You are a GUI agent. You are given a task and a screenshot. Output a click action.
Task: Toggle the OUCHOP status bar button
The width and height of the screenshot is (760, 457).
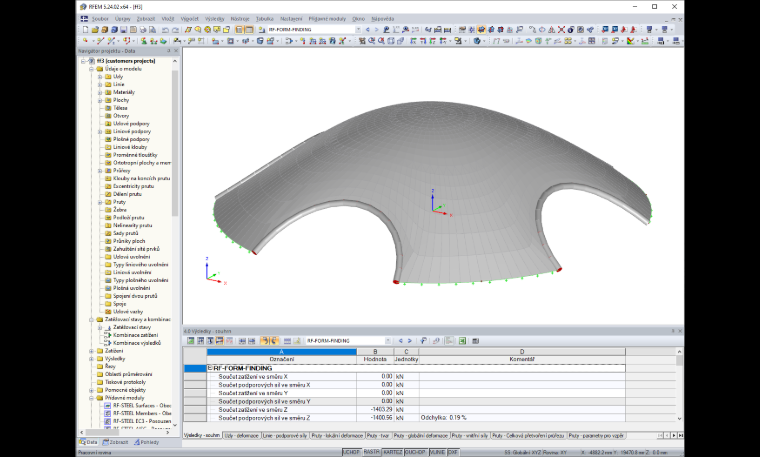coord(415,452)
